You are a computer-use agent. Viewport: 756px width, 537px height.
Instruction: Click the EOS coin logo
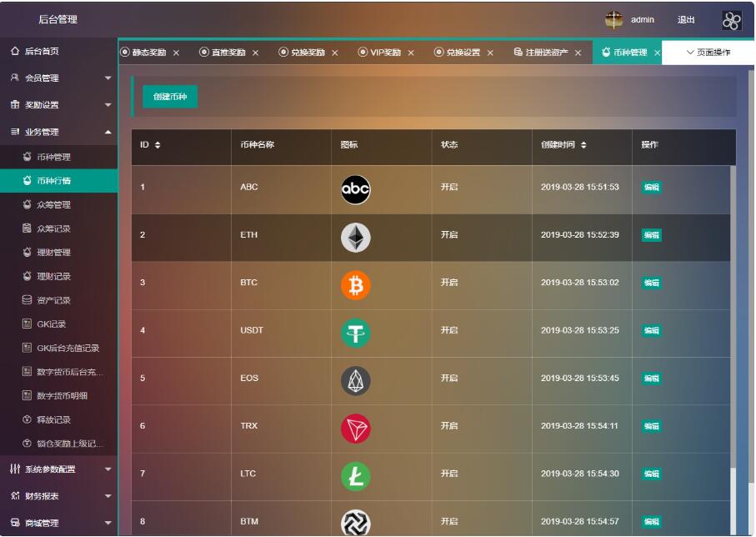tap(356, 381)
